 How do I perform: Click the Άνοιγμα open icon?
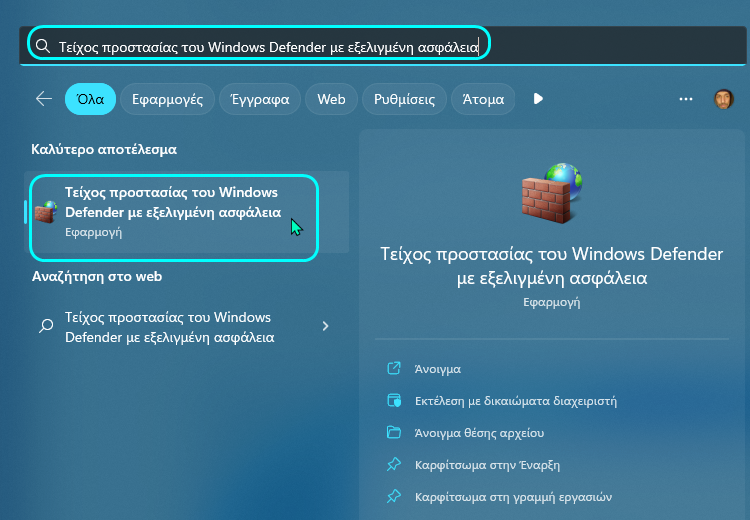394,368
